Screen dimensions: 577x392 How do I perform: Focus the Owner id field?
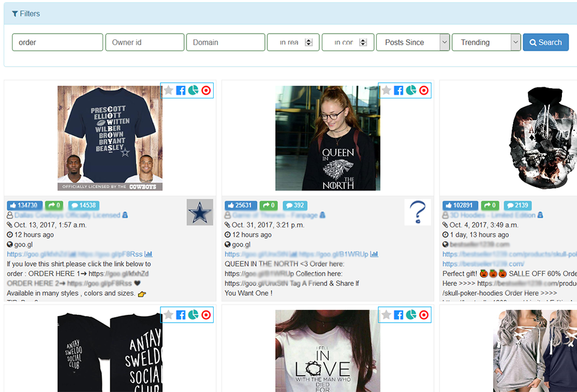point(145,42)
